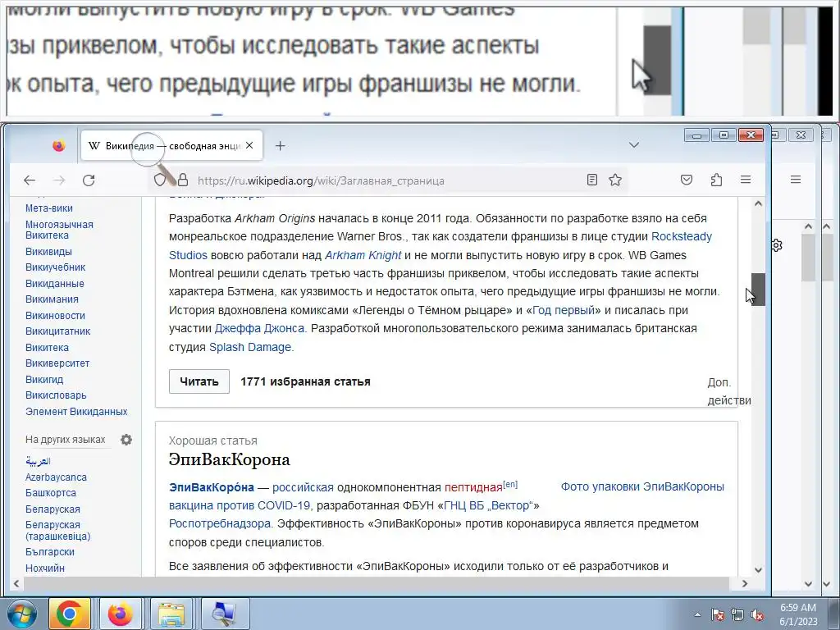Open Chrome from the taskbar
Screen dimensions: 840x630
[70, 614]
